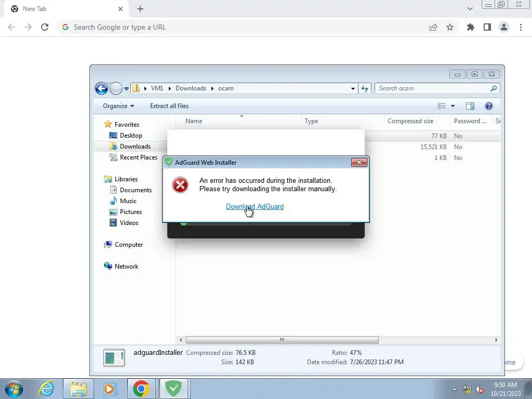Switch to Chrome in taskbar
The height and width of the screenshot is (399, 532).
141,389
